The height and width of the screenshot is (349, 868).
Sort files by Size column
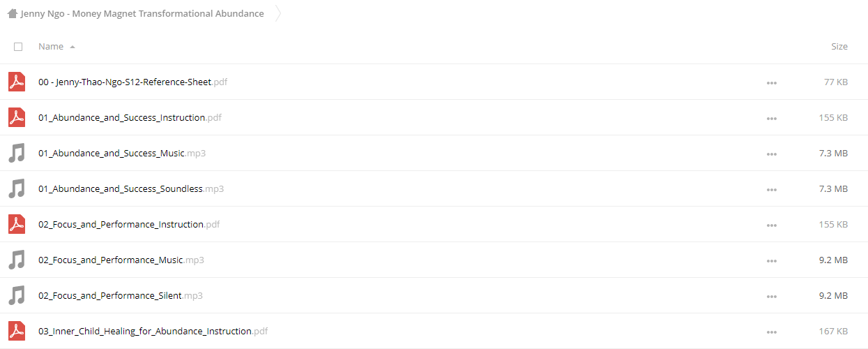[839, 46]
